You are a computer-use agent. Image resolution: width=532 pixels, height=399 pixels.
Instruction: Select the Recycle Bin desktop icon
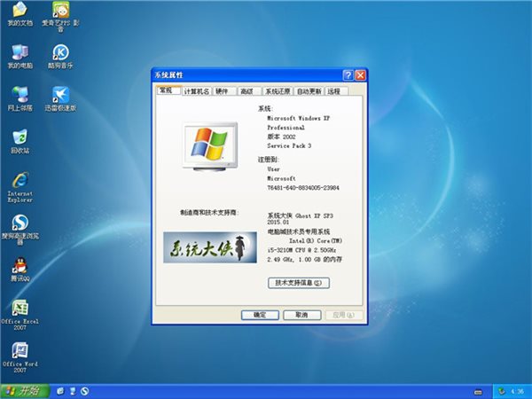(x=20, y=142)
